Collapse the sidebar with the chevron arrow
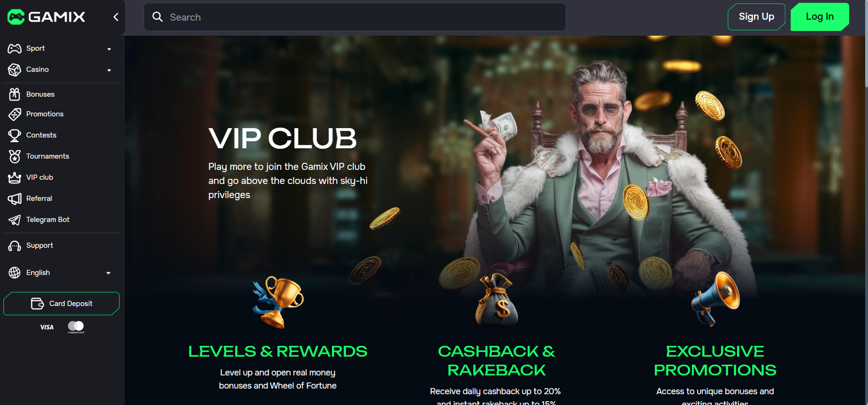 coord(115,17)
